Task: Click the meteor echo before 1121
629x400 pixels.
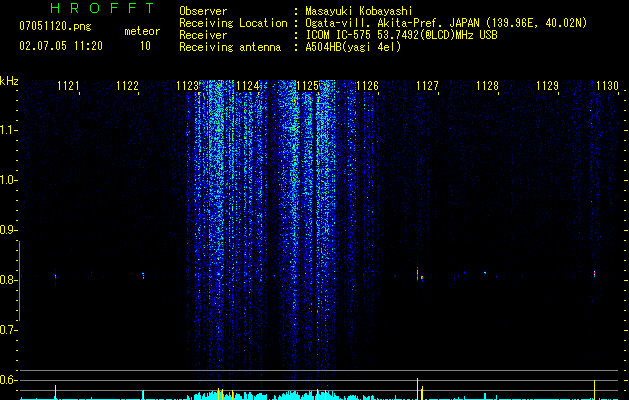Action: 55,276
